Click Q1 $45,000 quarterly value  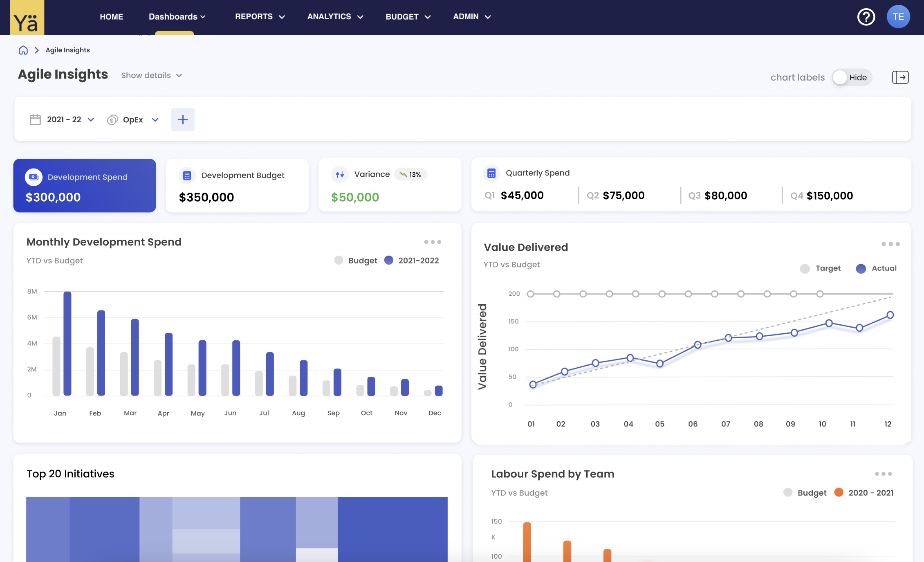[514, 196]
